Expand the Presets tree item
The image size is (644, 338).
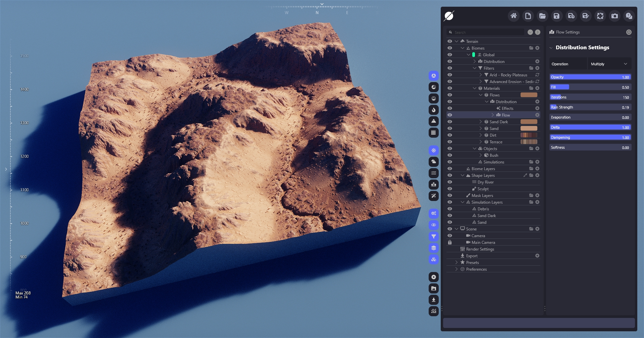pyautogui.click(x=457, y=263)
